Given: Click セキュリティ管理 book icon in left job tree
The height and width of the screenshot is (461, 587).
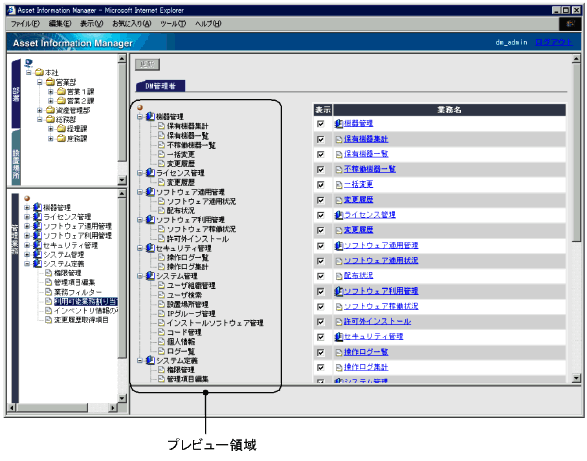Looking at the screenshot, I should pos(37,245).
